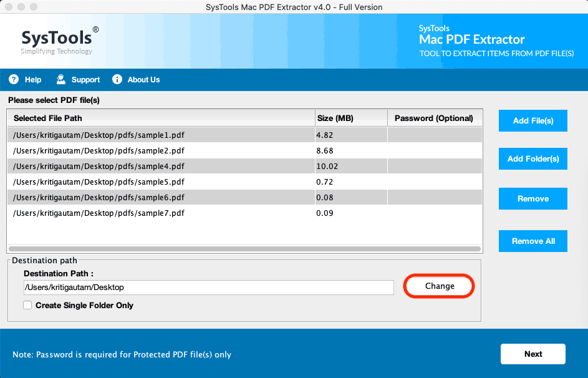Click the Add File(s) button

click(x=533, y=120)
